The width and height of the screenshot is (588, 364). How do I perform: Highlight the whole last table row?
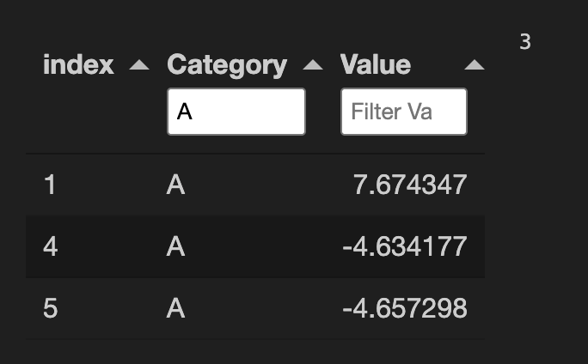click(x=254, y=308)
